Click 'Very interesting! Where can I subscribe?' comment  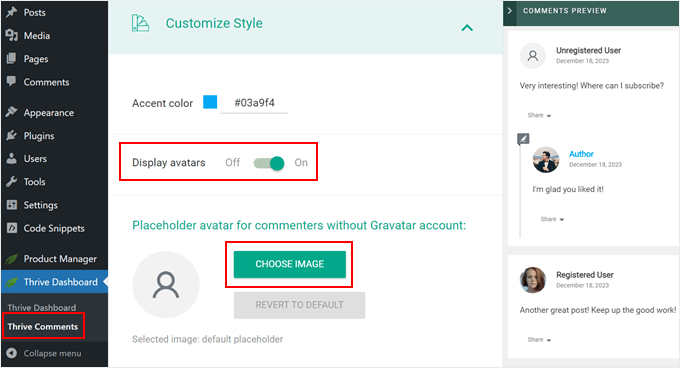[x=592, y=85]
